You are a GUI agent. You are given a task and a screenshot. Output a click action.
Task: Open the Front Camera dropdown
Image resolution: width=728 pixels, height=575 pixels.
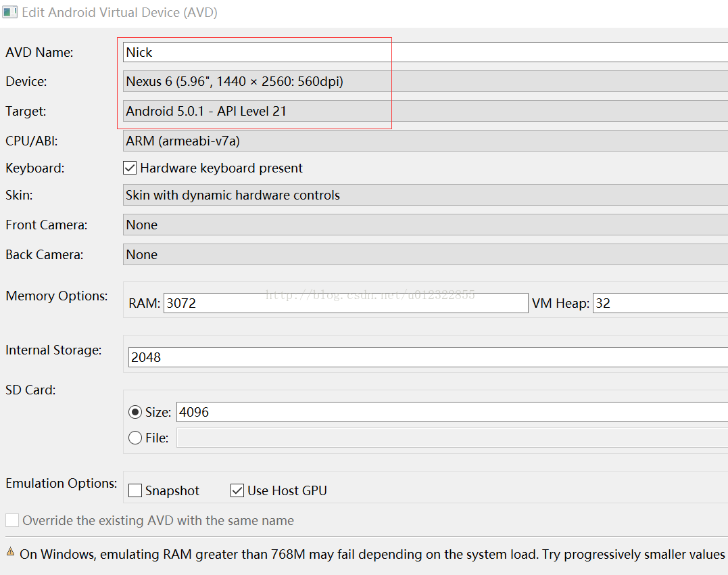tap(425, 225)
